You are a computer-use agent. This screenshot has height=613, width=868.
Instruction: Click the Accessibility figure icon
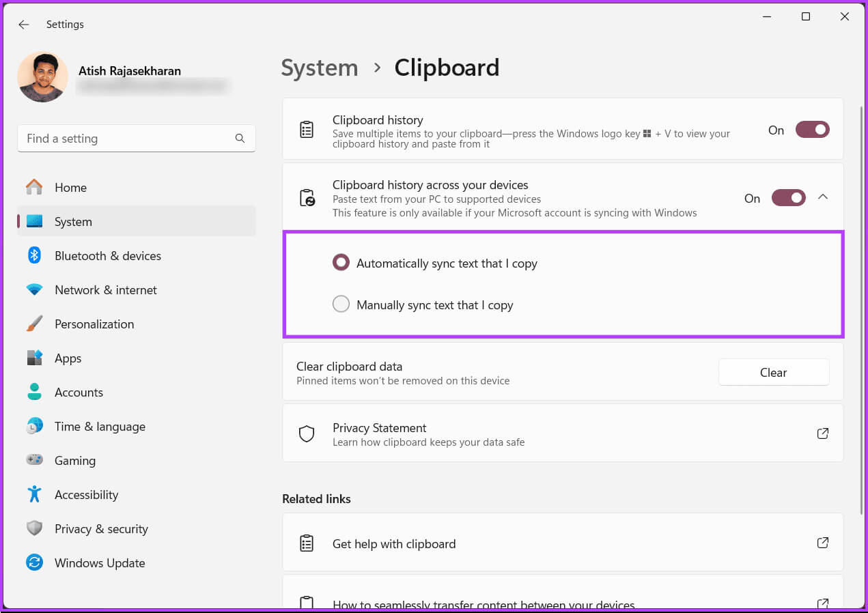(x=34, y=494)
